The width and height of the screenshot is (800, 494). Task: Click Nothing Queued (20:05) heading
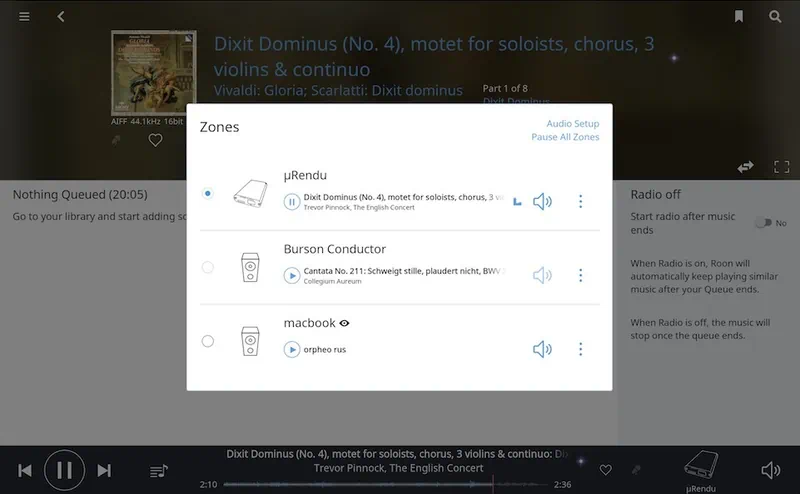tap(80, 194)
